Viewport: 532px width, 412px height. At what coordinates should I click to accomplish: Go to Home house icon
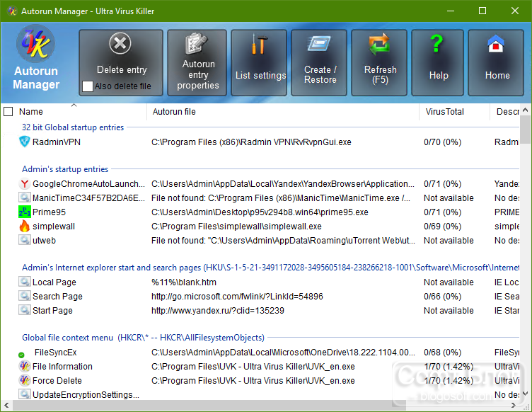pyautogui.click(x=496, y=44)
